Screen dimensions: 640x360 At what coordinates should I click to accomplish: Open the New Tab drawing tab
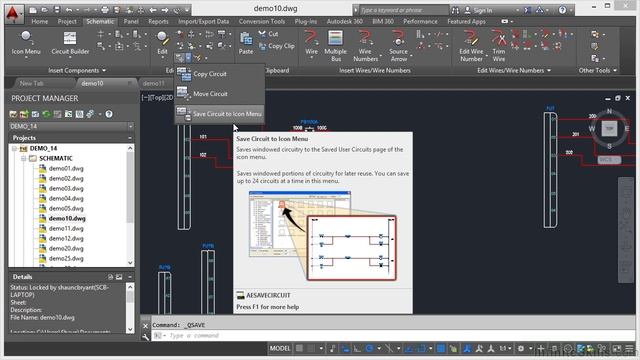31,84
